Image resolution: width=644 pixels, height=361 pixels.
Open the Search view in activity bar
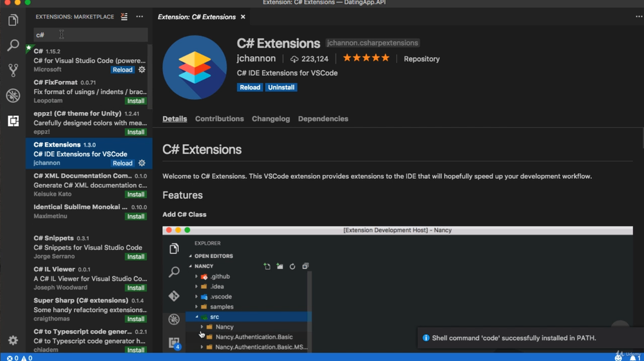(x=13, y=45)
